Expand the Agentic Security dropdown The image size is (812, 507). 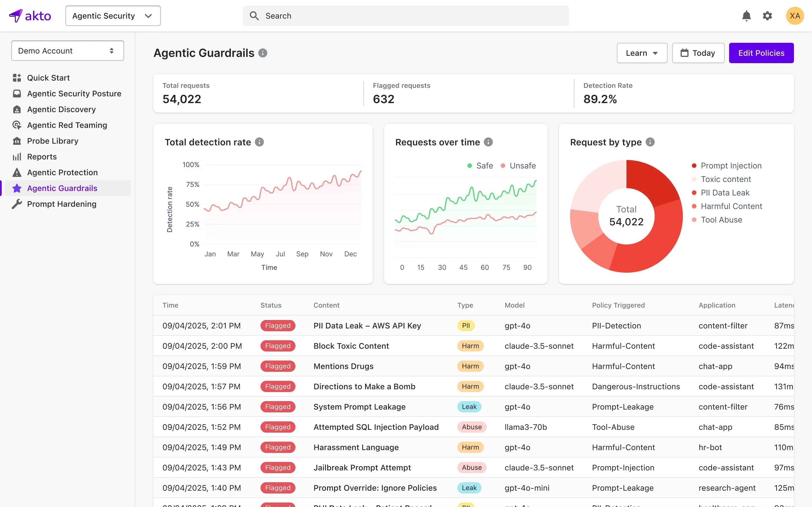[x=113, y=16]
